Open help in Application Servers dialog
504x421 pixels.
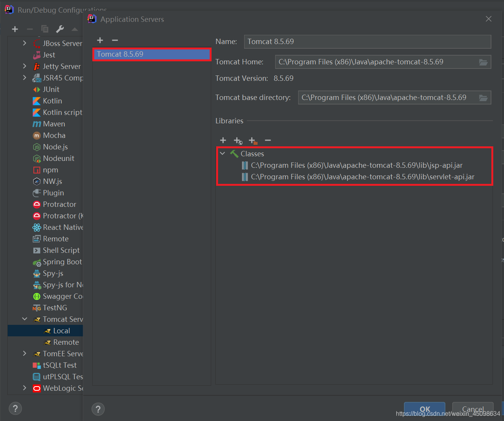98,409
